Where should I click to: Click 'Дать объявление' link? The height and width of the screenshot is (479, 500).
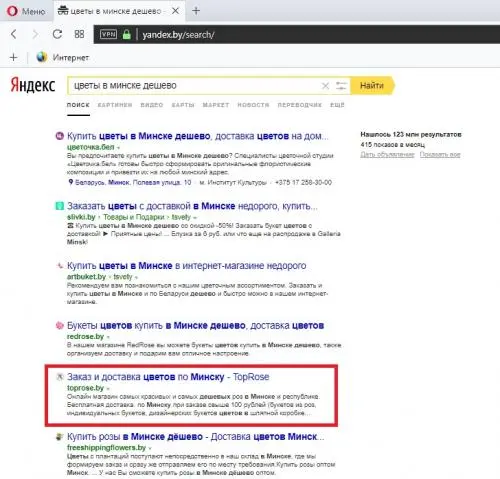pyautogui.click(x=387, y=154)
